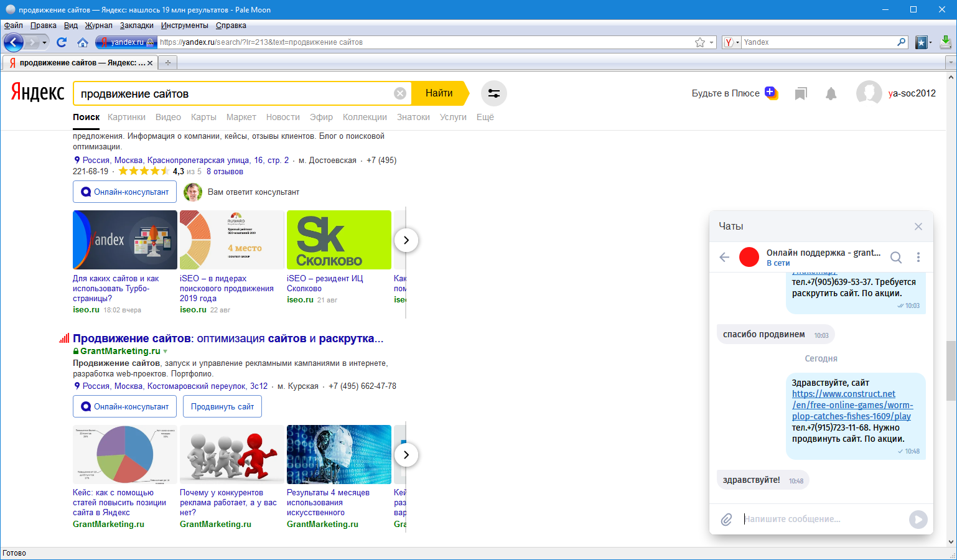Open the Правка menu
Screen dimensions: 957x560
click(x=44, y=26)
